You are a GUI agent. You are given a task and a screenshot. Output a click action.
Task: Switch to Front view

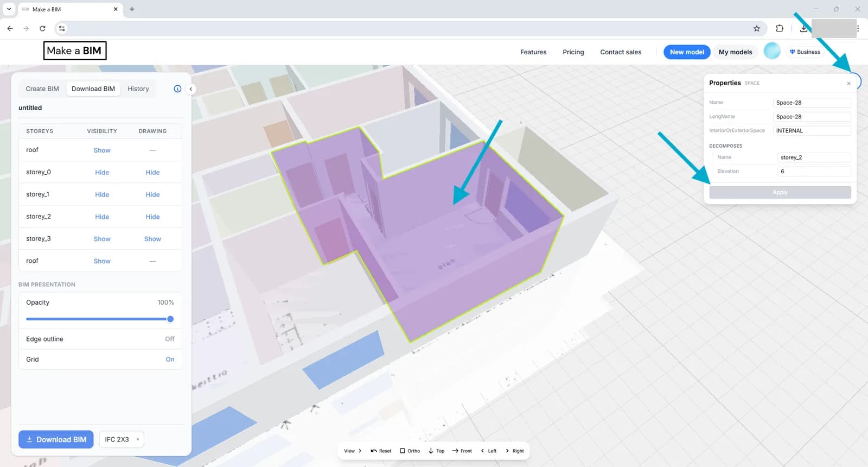[x=462, y=451]
